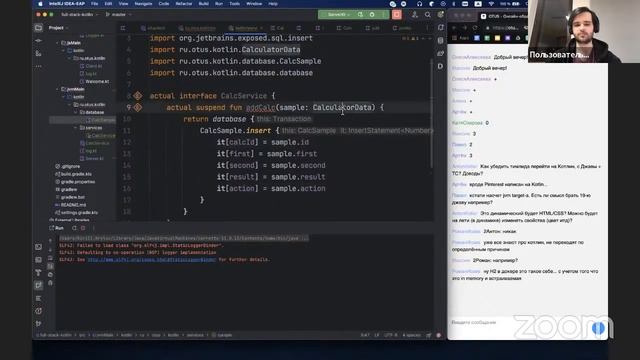This screenshot has width=640, height=360.
Task: Click the blue send button in Zoom chat
Action: [598, 328]
